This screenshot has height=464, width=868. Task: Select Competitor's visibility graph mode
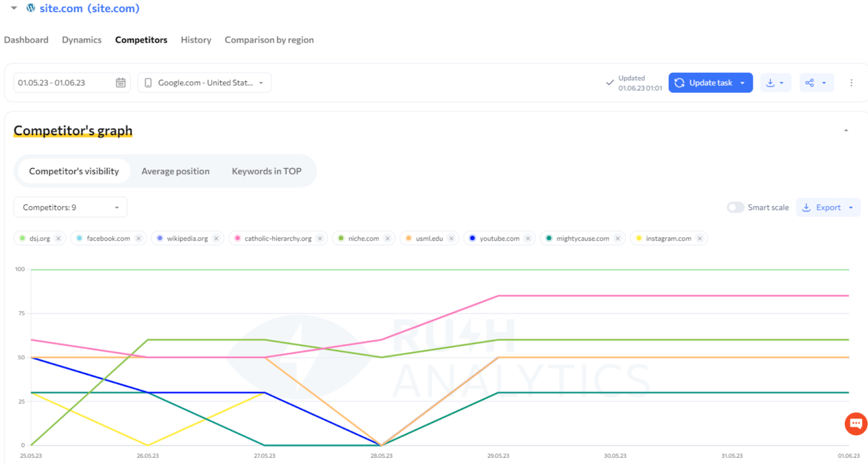click(74, 171)
